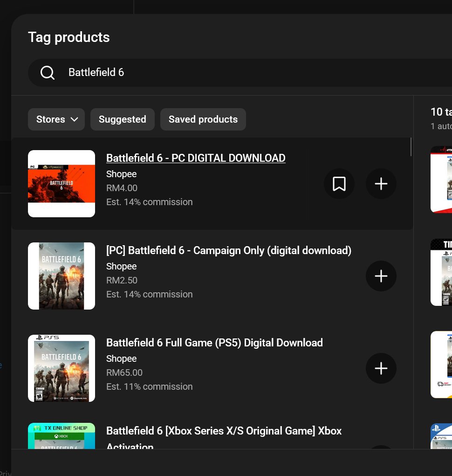Open Battlefield 6 - PC DIGITAL DOWNLOAD link
The image size is (452, 476).
pos(196,158)
